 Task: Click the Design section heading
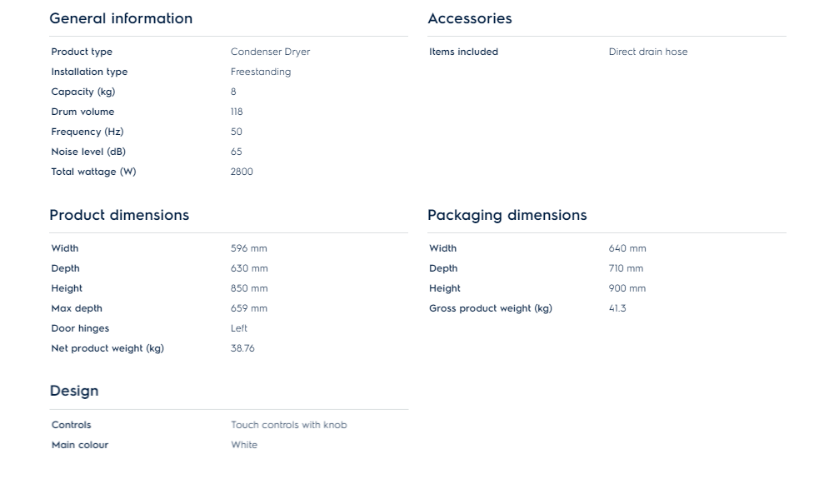coord(74,391)
